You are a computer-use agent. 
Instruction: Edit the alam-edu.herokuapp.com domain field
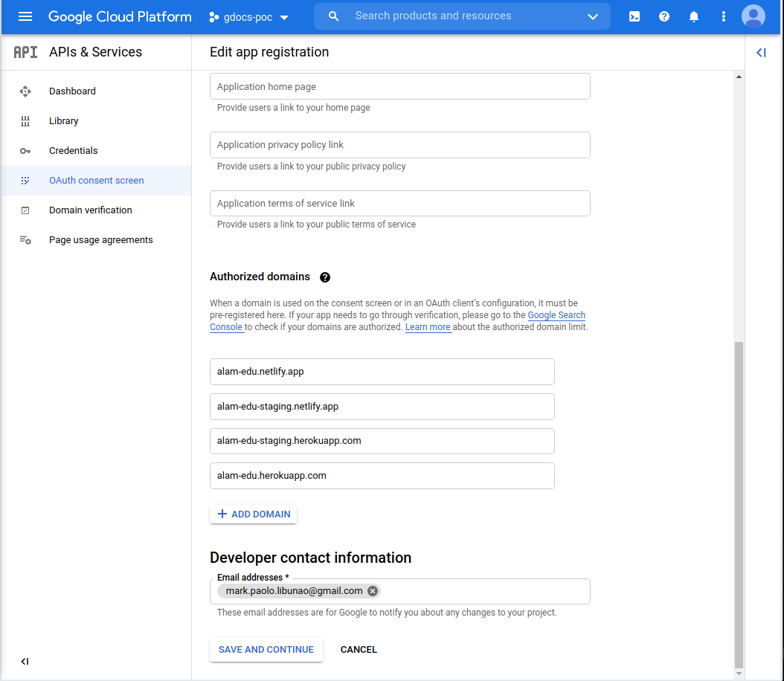pyautogui.click(x=382, y=476)
